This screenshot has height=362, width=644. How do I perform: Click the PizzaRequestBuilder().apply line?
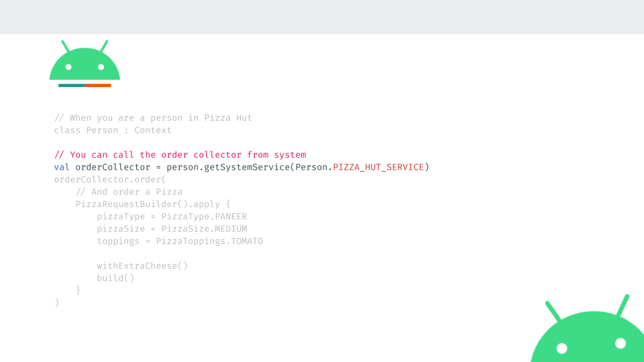[153, 204]
